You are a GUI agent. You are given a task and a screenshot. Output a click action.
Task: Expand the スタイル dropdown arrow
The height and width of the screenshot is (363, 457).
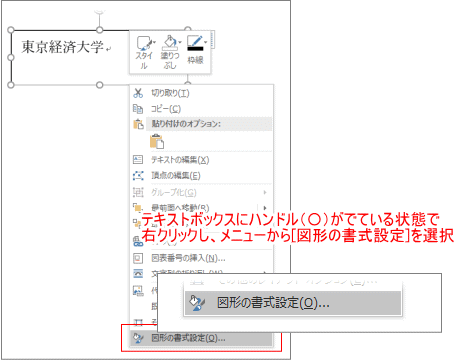coord(155,42)
